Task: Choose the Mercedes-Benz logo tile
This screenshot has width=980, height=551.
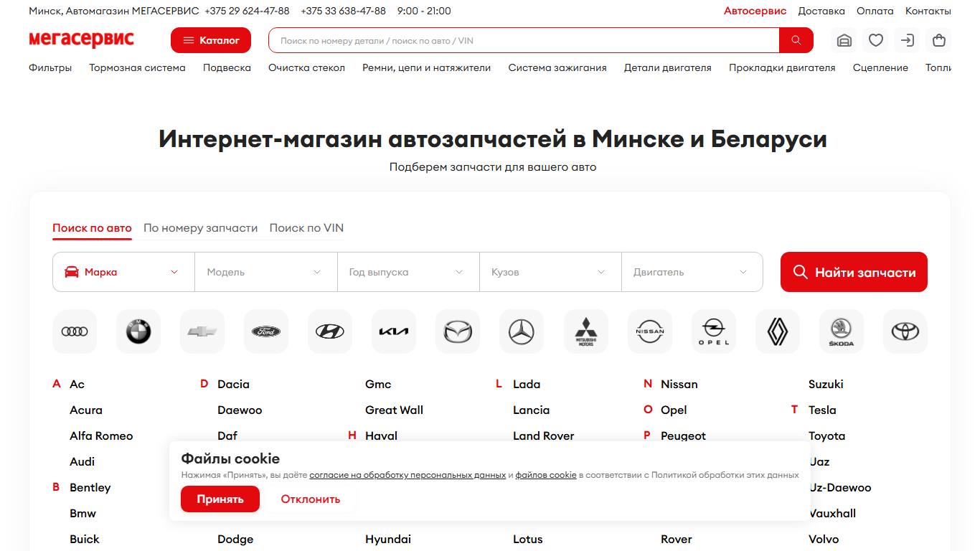Action: (522, 331)
